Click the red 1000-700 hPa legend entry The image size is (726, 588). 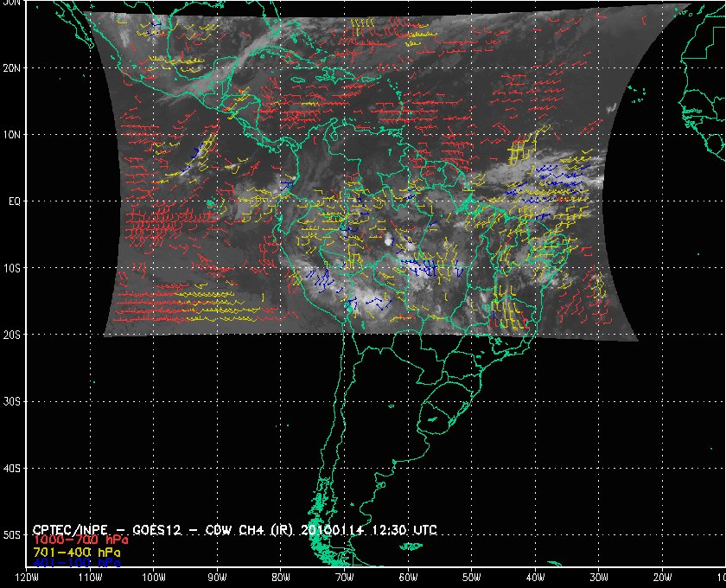pos(80,540)
